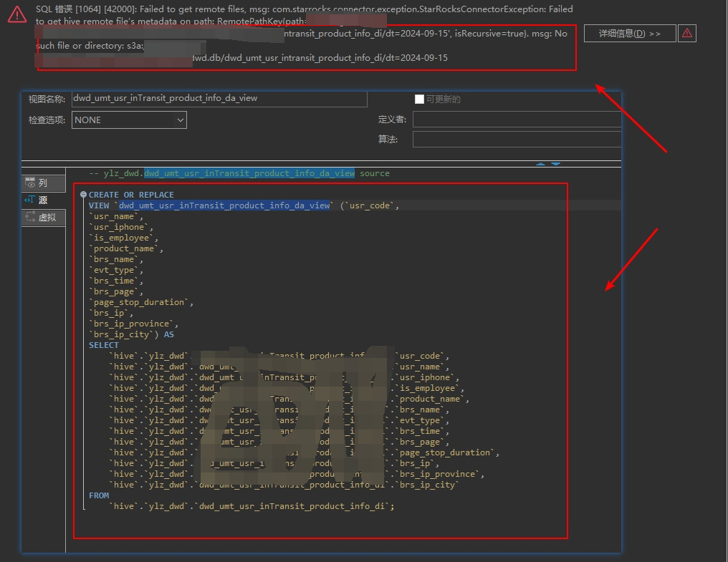Click the down-arrow panel expand handle
This screenshot has width=728, height=562.
[x=555, y=164]
